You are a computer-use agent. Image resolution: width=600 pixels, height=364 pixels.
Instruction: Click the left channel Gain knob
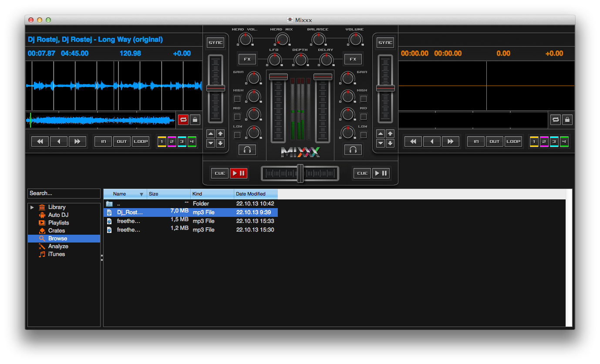click(253, 78)
